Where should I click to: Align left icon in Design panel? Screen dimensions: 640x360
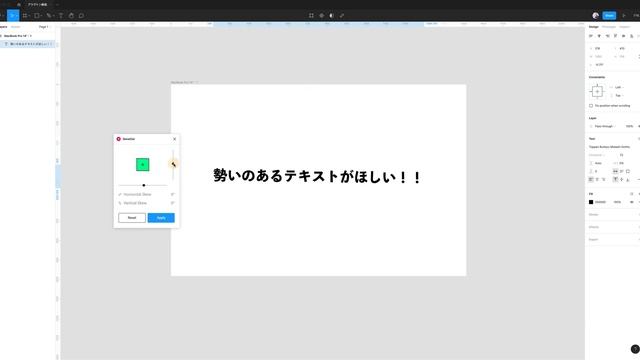pos(591,36)
